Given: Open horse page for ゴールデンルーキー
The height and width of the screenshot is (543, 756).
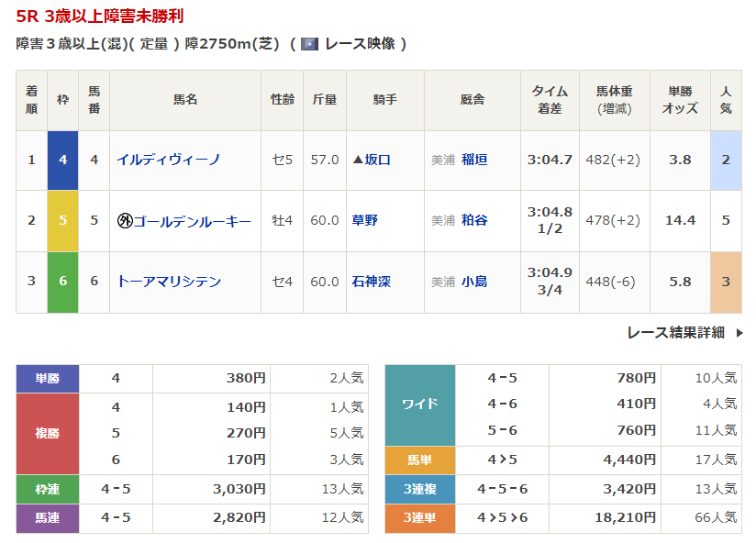Looking at the screenshot, I should 192,220.
